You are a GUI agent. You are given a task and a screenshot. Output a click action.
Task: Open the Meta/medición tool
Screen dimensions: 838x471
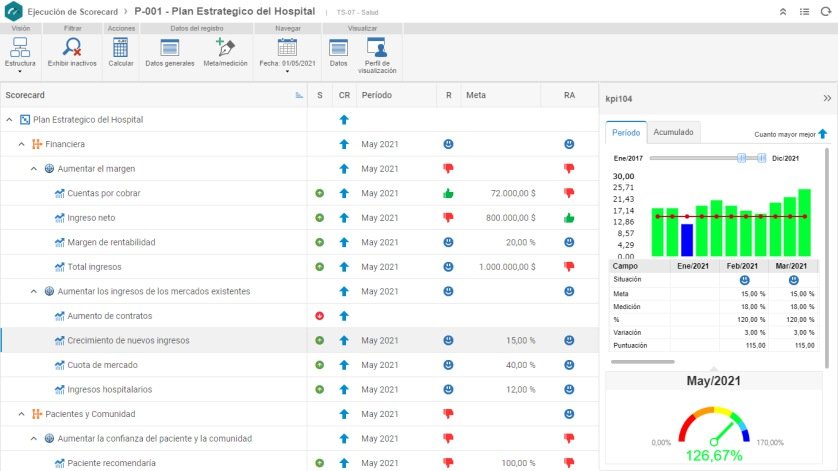(x=225, y=52)
